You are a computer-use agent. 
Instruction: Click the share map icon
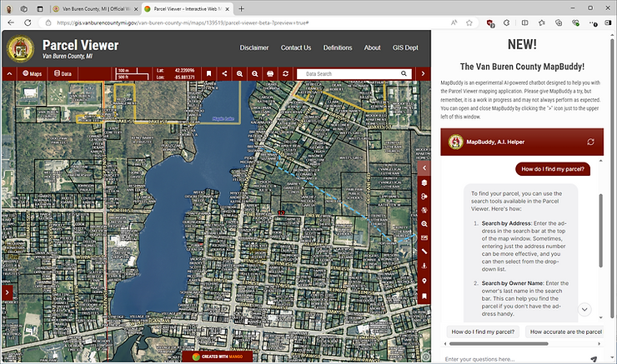tap(224, 73)
